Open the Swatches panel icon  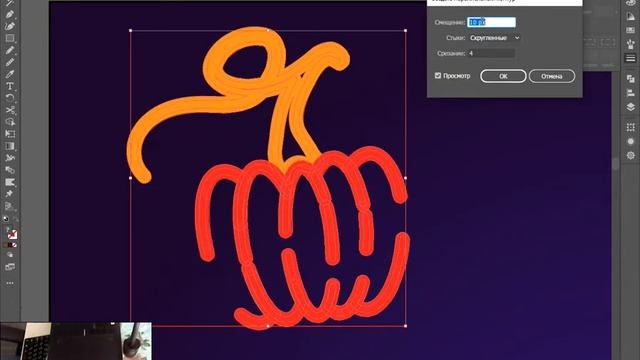click(x=631, y=30)
